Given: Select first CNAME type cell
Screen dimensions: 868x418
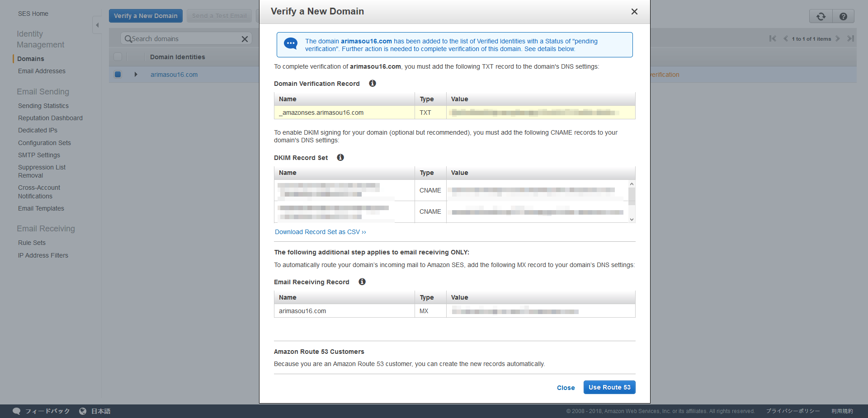Looking at the screenshot, I should [430, 190].
